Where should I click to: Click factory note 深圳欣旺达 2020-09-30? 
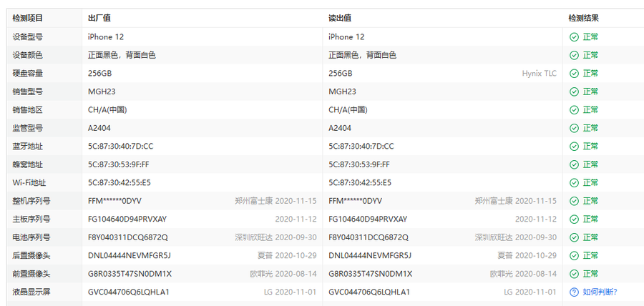tap(275, 237)
